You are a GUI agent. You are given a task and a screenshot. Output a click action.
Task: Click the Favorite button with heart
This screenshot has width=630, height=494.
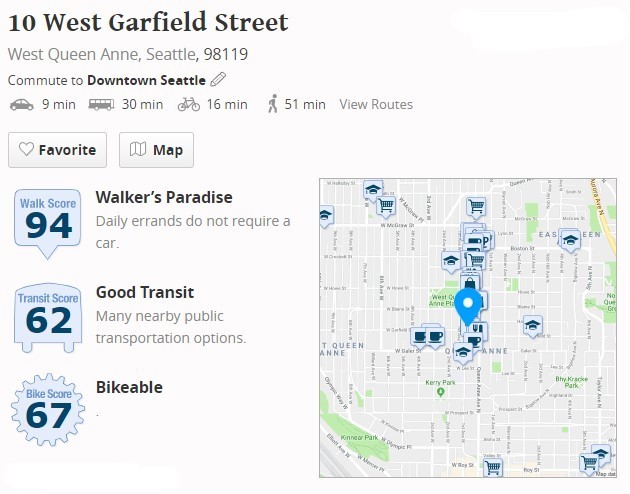coord(57,150)
